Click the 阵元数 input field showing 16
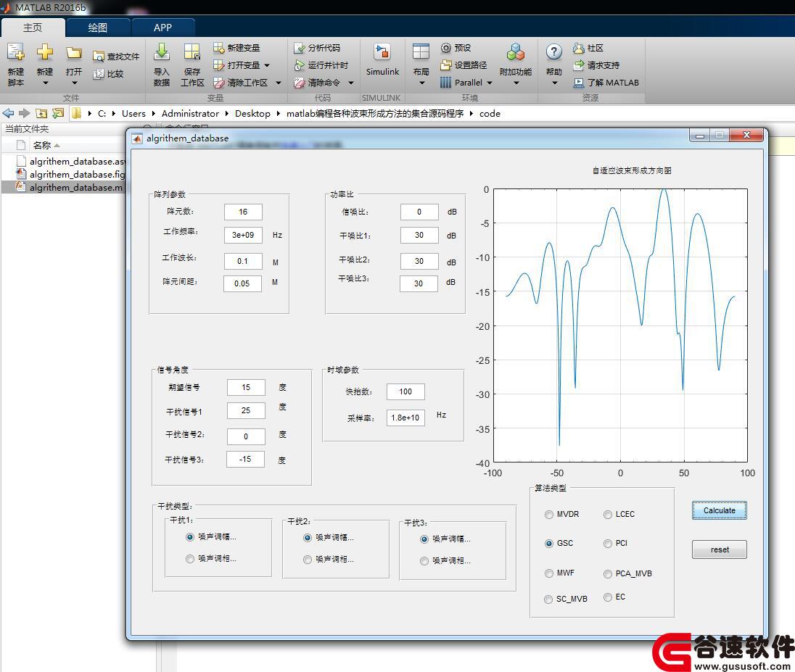 244,212
